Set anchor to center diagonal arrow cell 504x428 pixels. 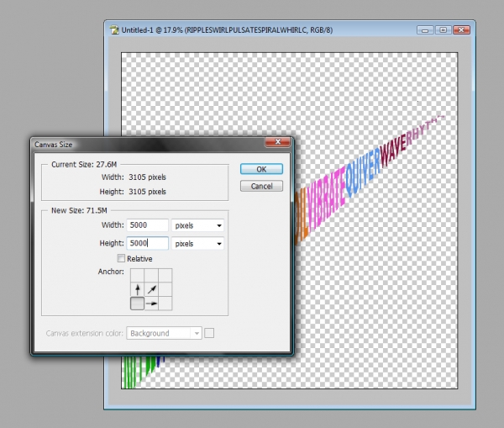coord(151,289)
